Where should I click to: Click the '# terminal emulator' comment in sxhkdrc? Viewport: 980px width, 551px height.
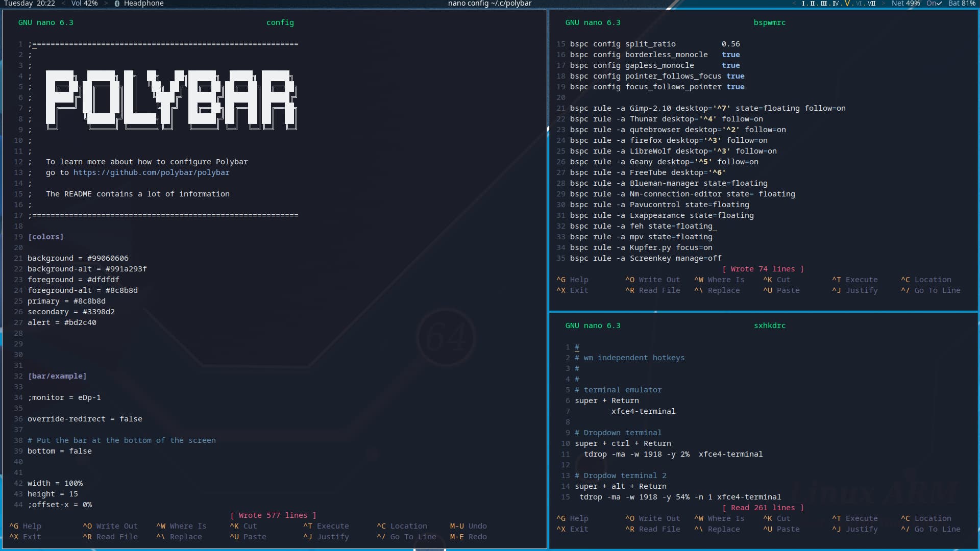pos(618,390)
